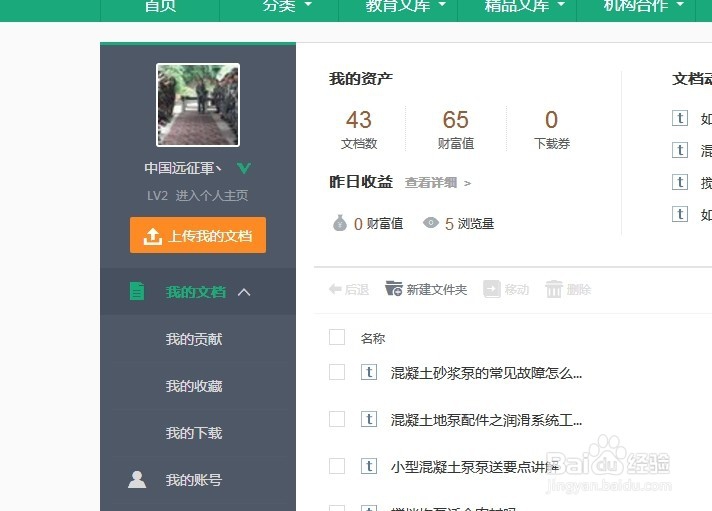Select 我的文档 in the sidebar
Viewport: 712px width, 511px height.
196,292
